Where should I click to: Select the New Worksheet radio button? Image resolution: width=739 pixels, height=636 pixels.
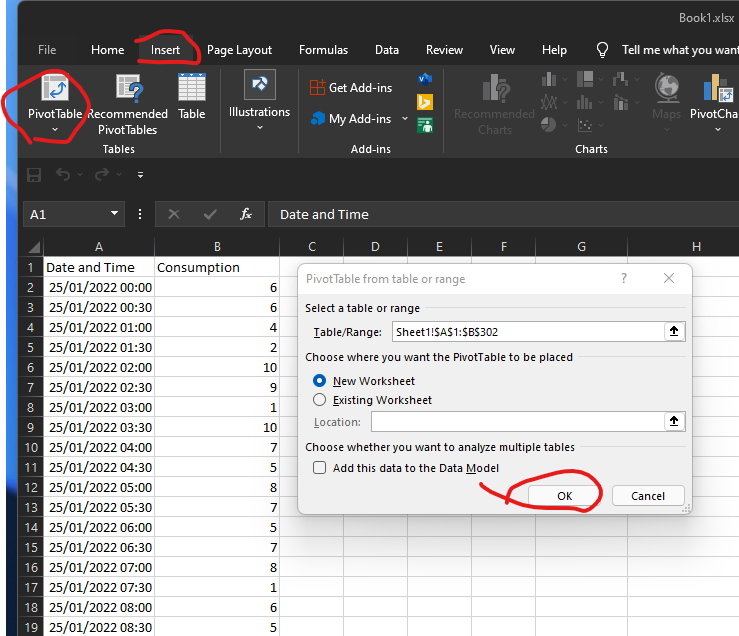click(320, 380)
